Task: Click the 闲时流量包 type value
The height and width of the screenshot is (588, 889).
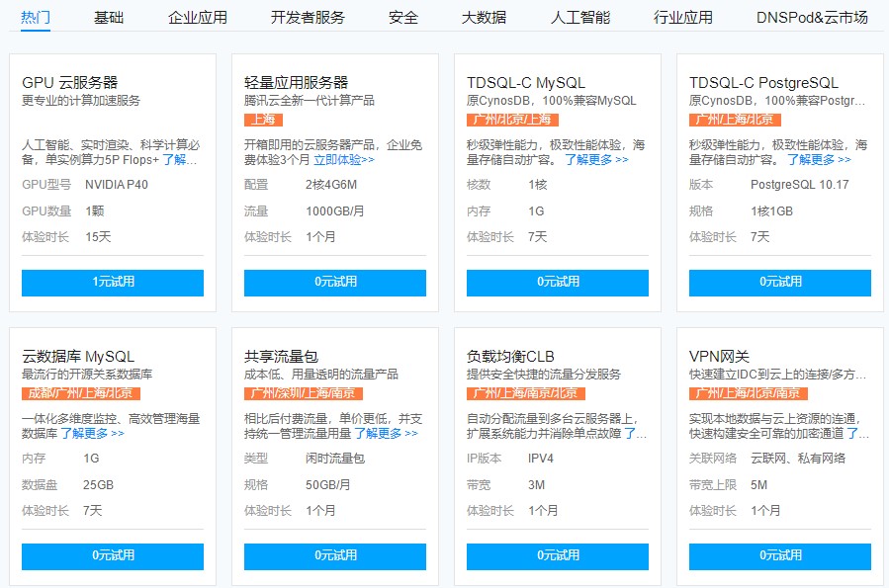Action: pos(335,459)
